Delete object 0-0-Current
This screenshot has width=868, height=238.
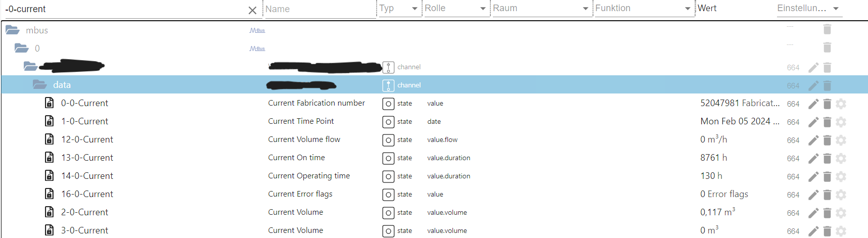tap(827, 104)
